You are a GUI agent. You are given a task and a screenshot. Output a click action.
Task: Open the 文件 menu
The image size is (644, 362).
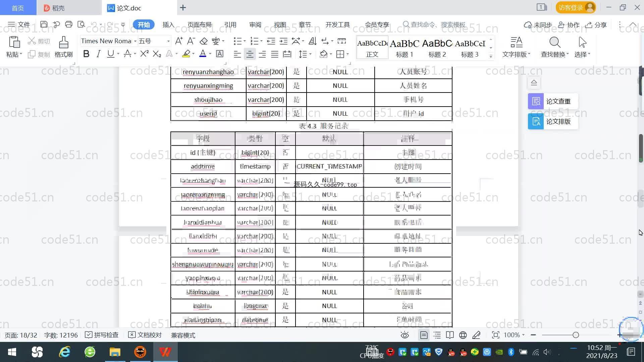point(19,25)
